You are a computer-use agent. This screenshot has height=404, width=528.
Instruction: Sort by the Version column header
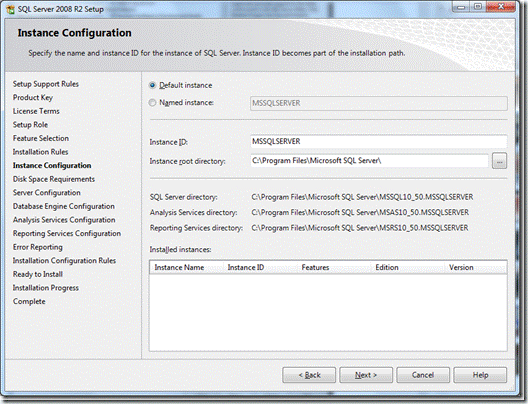click(476, 267)
